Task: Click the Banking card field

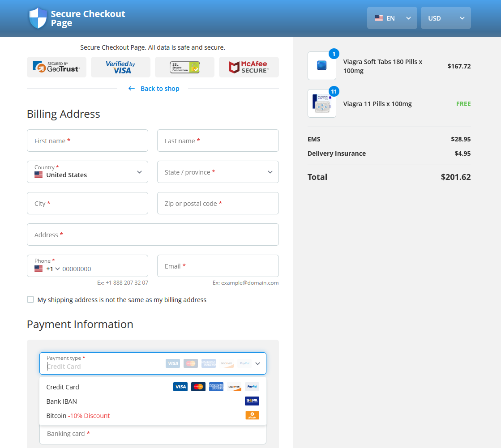Action: (x=153, y=434)
